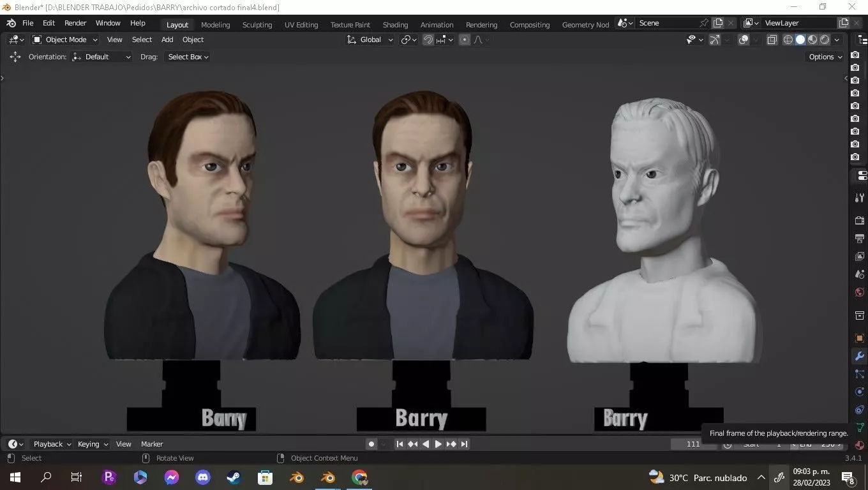Open the View Layer properties tab
The height and width of the screenshot is (490, 868).
pos(860,256)
